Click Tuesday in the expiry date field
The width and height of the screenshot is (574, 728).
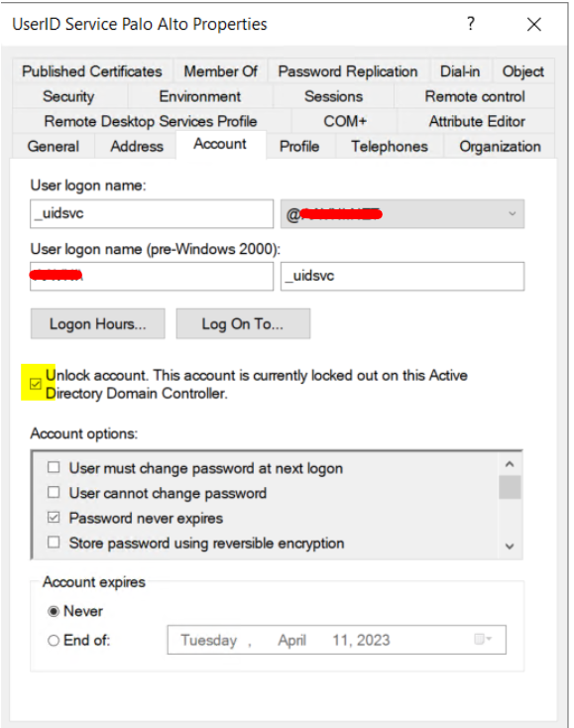click(x=209, y=641)
